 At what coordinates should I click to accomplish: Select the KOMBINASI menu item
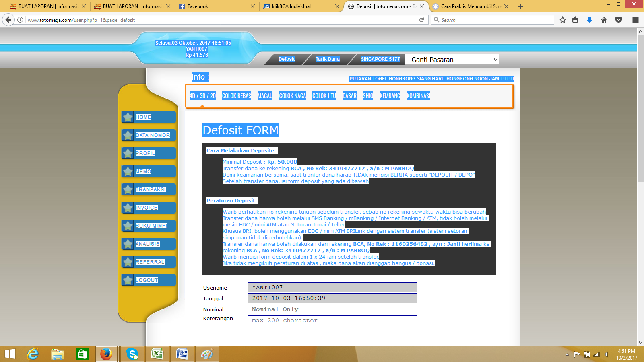[x=418, y=96]
